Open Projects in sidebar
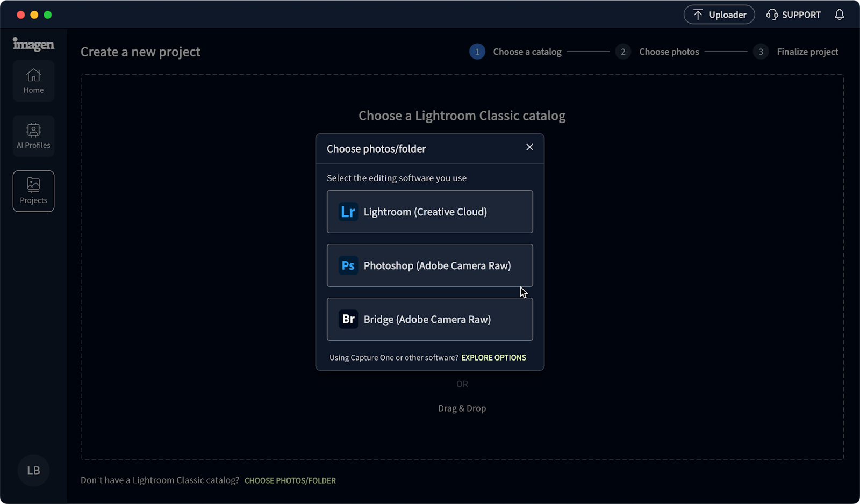 point(33,191)
